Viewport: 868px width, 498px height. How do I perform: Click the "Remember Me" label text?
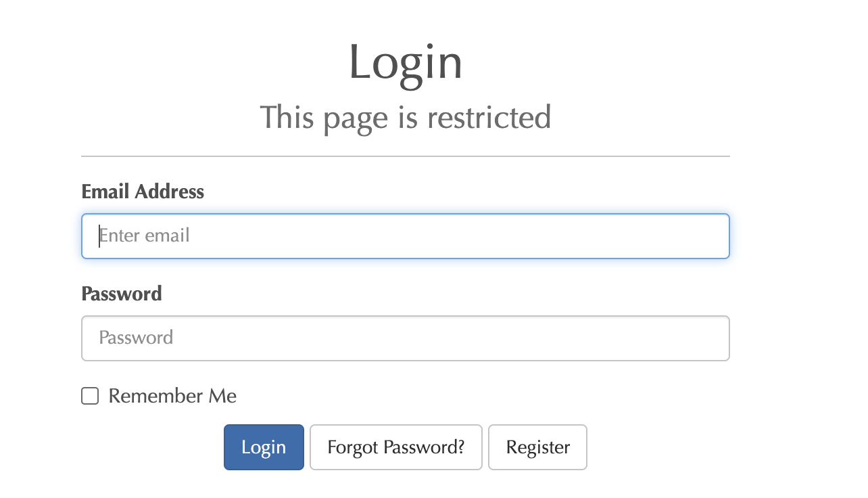point(172,396)
